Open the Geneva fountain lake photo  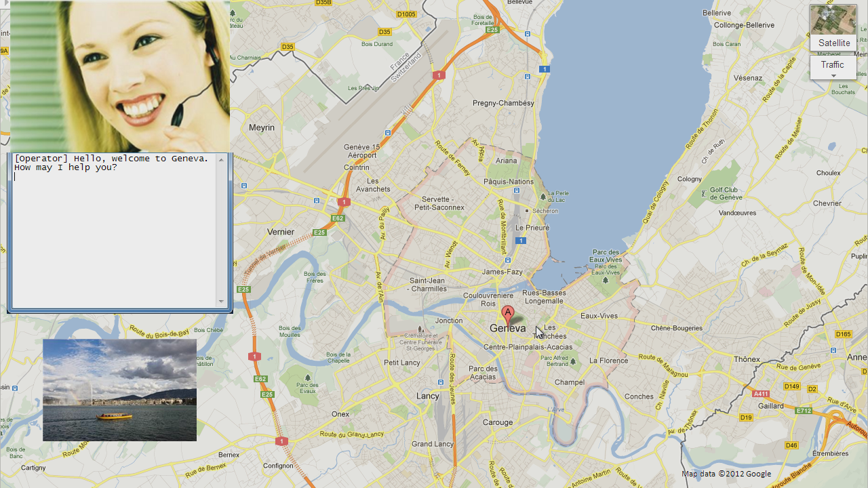119,390
